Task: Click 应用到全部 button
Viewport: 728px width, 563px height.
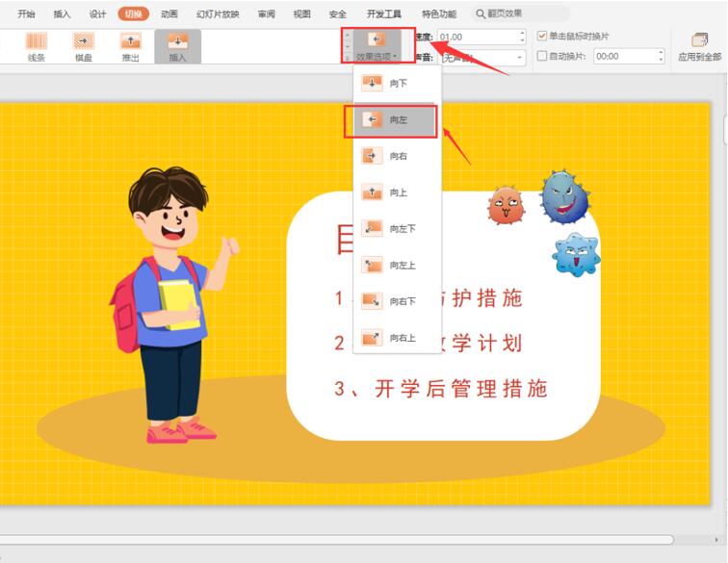Action: [700, 46]
